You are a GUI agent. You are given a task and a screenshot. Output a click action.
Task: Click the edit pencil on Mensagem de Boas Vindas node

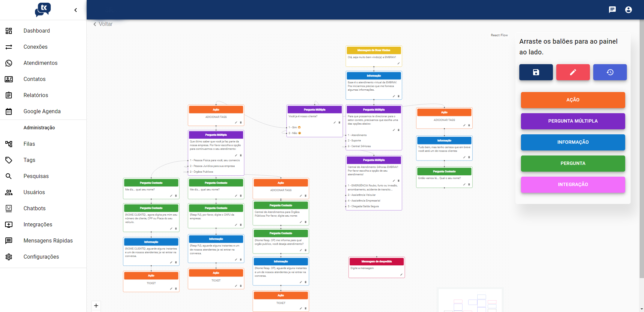click(399, 63)
